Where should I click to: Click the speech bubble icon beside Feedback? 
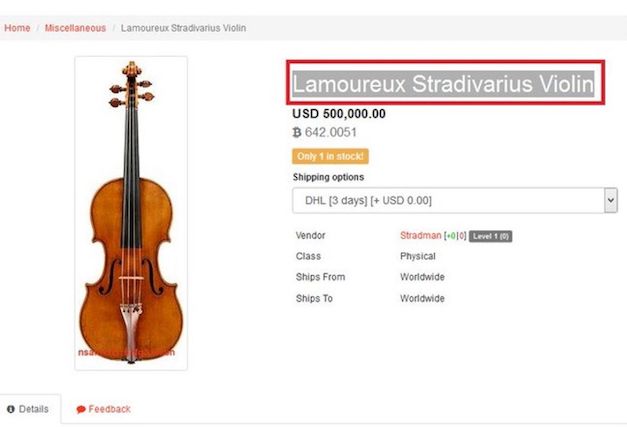(x=81, y=409)
